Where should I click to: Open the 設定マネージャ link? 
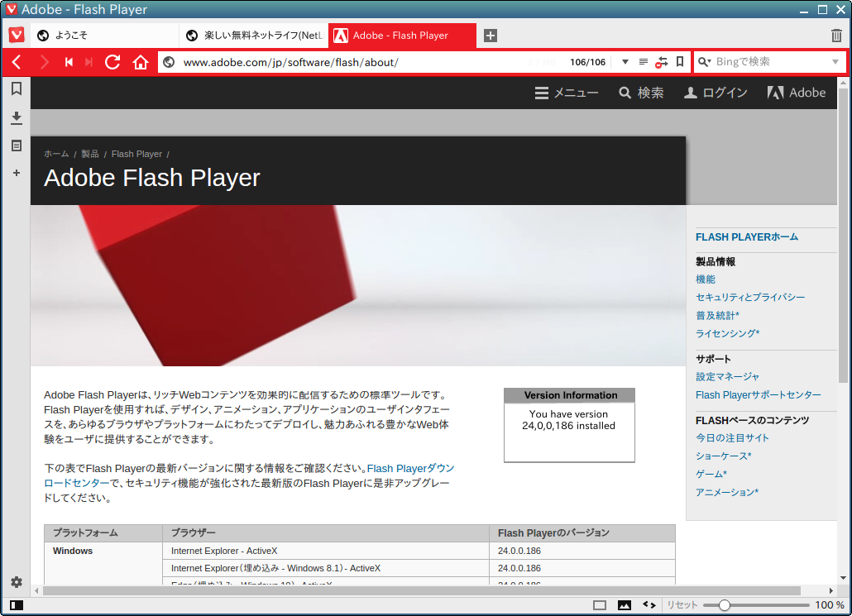pos(728,376)
